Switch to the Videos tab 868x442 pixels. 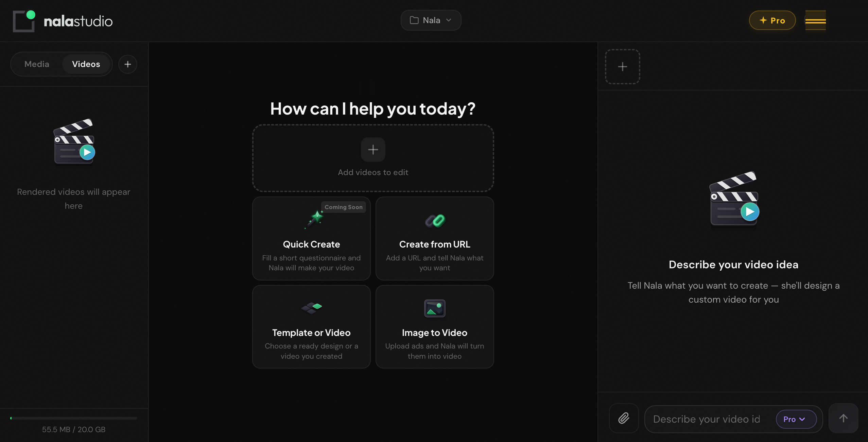coord(86,64)
